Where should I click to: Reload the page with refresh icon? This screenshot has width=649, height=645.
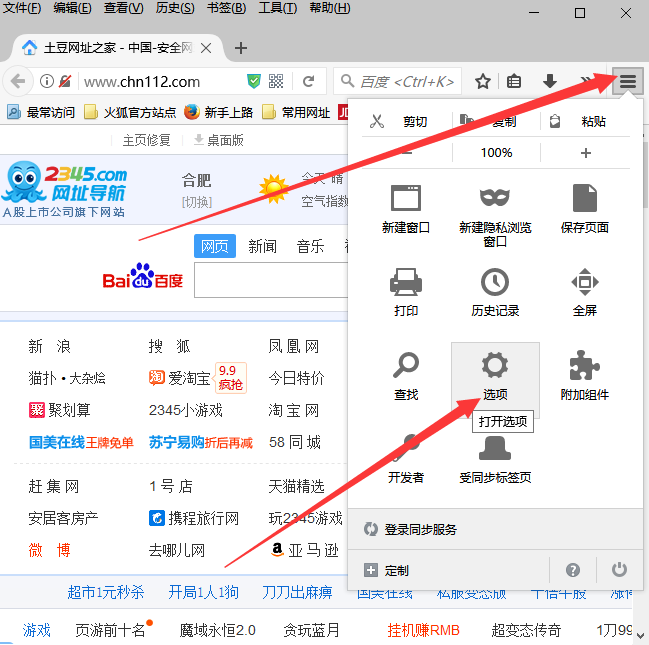(x=308, y=81)
